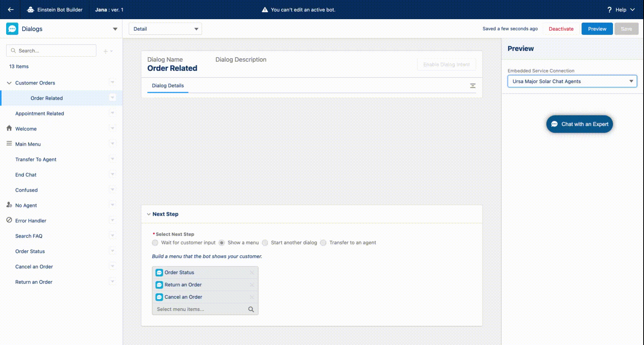Collapse the Customer Orders group
The height and width of the screenshot is (345, 644).
point(9,83)
